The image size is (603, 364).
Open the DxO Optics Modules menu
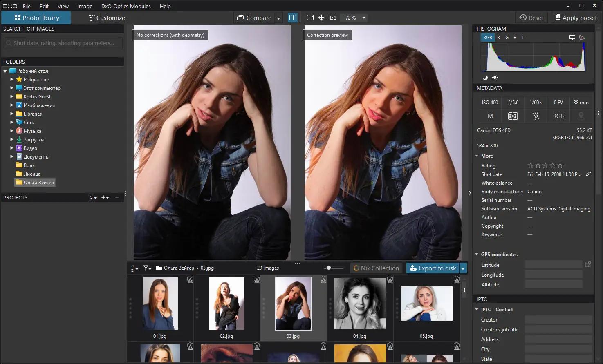[126, 6]
